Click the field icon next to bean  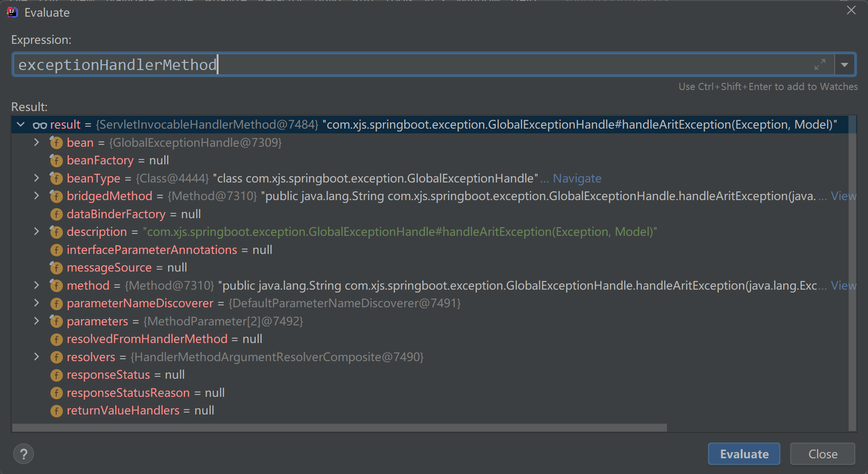(56, 142)
